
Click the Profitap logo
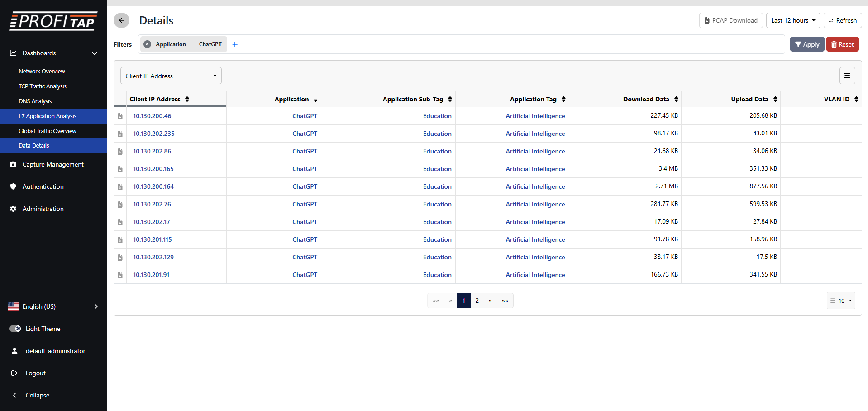click(53, 21)
